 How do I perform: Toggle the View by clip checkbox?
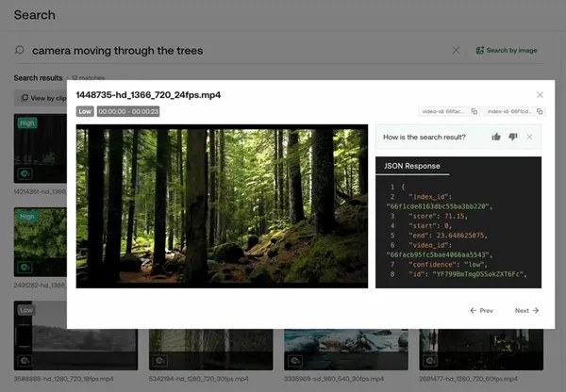(25, 98)
